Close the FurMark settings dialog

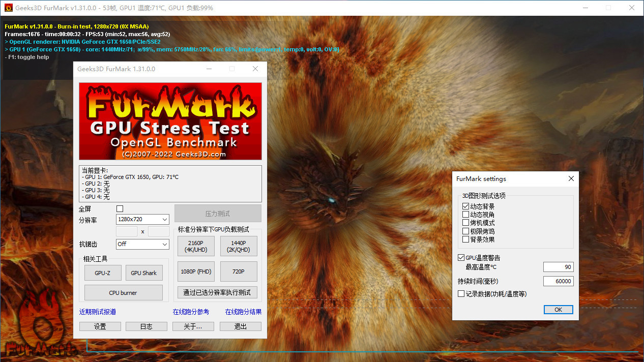click(x=571, y=179)
